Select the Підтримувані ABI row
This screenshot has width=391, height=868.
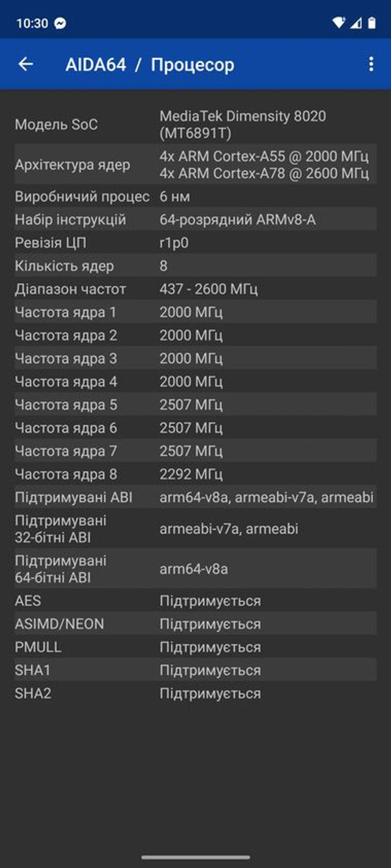195,497
